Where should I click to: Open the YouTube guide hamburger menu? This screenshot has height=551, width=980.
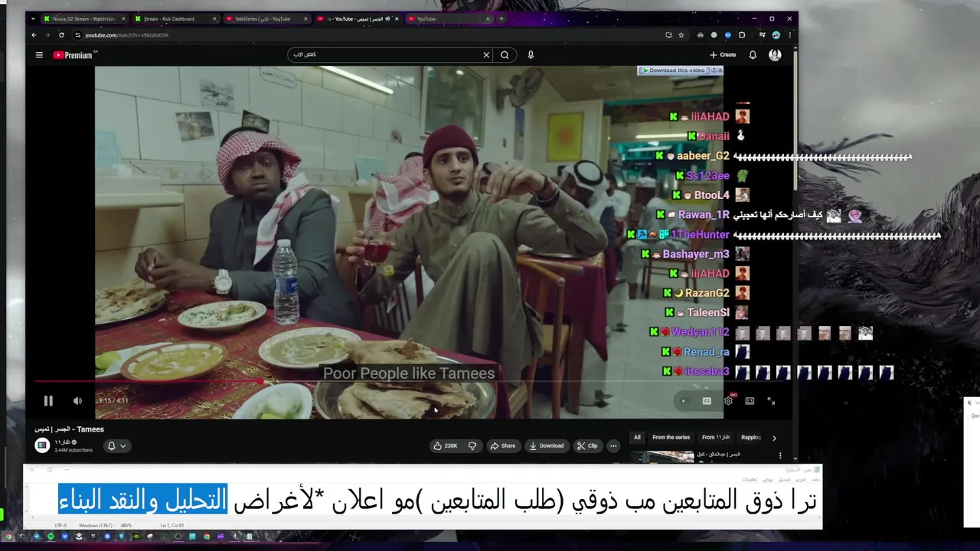(39, 55)
